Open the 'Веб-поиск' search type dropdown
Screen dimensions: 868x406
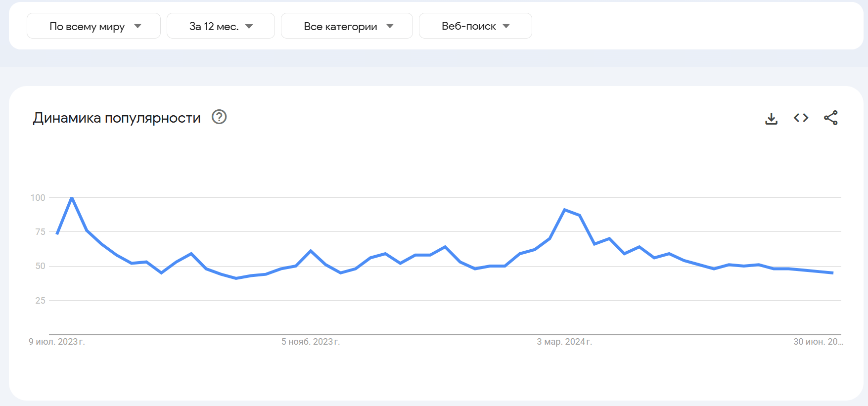(x=475, y=26)
